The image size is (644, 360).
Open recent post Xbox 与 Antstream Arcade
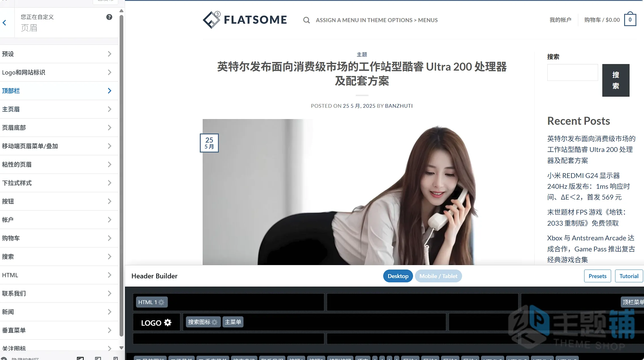(x=591, y=249)
